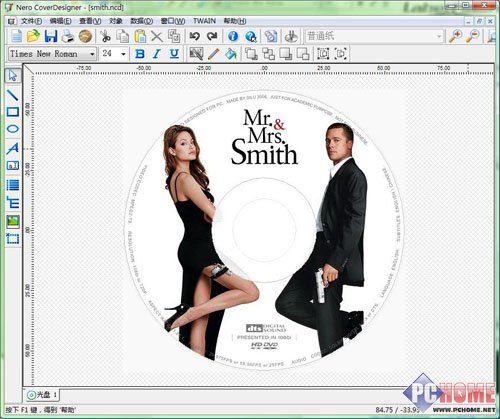
Task: Select the text box tool
Action: [13, 165]
